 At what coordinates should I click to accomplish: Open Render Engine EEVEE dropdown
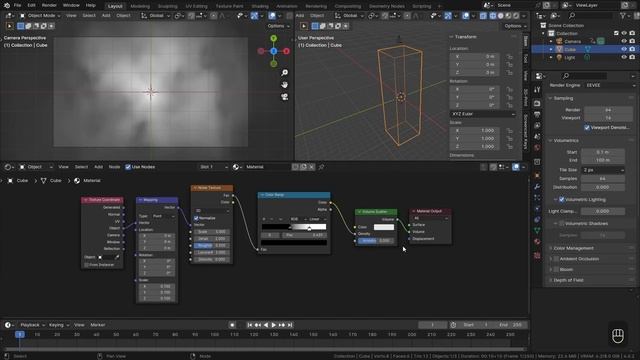610,85
